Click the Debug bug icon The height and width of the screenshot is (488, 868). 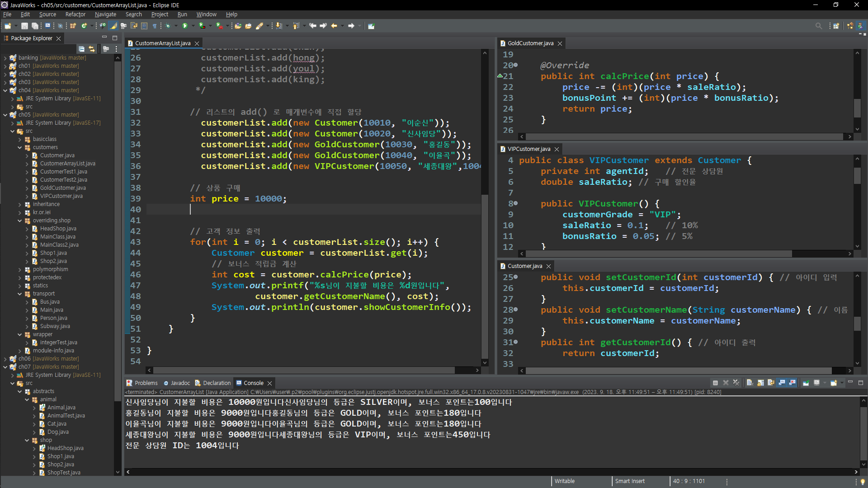click(168, 26)
